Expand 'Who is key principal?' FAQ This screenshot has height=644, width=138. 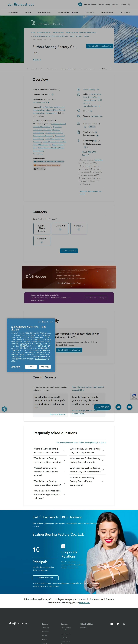[87, 451]
